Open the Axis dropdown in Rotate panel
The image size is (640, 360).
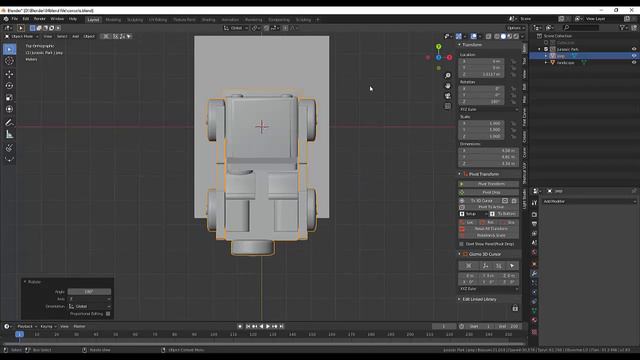click(x=89, y=299)
